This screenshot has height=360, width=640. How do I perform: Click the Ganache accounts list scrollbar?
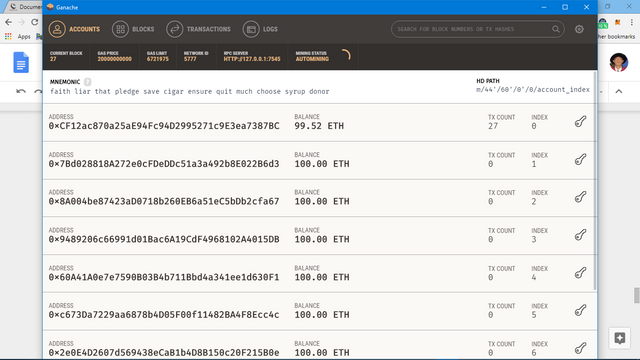coord(595,182)
